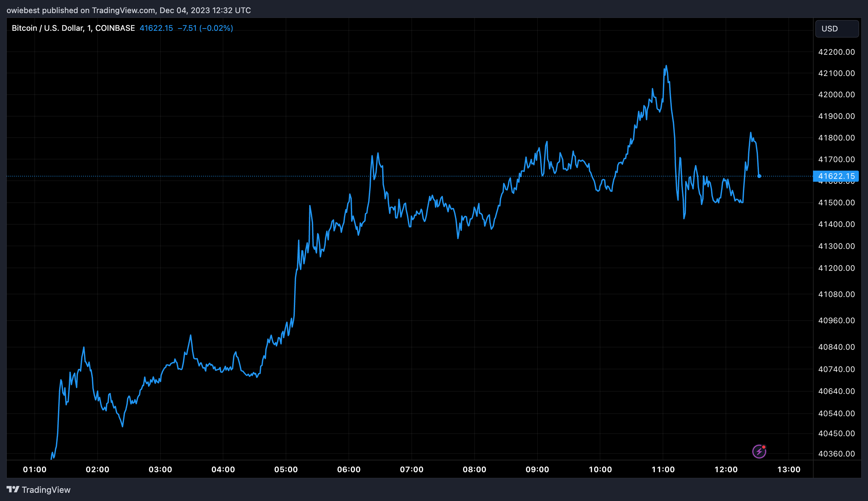Image resolution: width=868 pixels, height=501 pixels.
Task: Click the 12:00 time axis label
Action: click(726, 469)
